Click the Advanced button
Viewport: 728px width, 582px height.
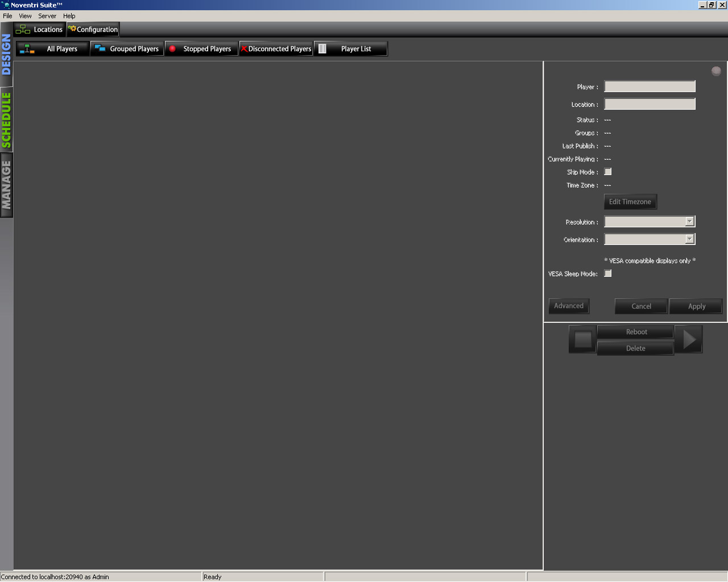click(x=569, y=306)
